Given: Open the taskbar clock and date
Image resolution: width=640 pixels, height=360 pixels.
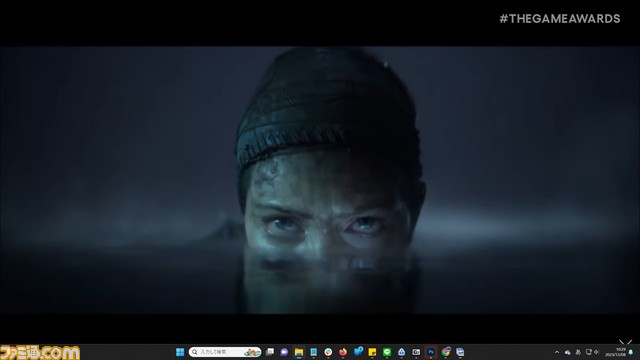Looking at the screenshot, I should pos(615,352).
